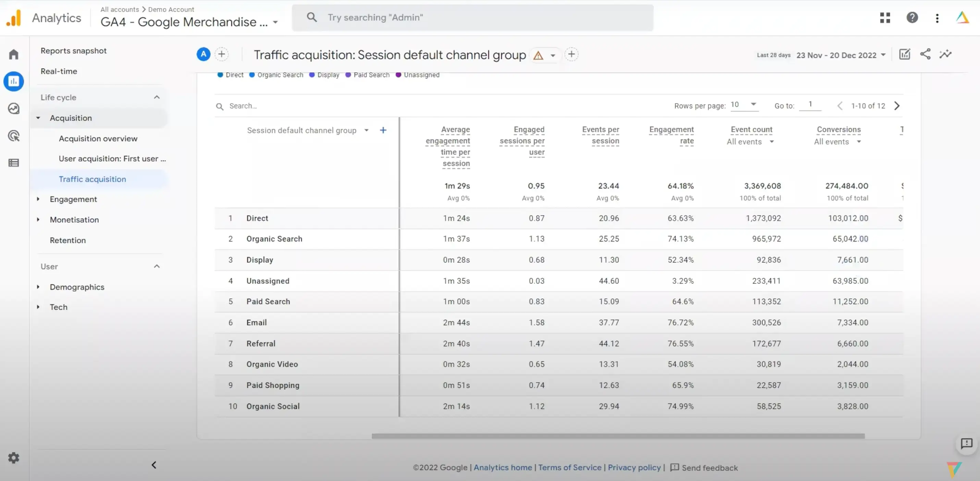Image resolution: width=980 pixels, height=481 pixels.
Task: Open the Advertising icon in left rail
Action: [14, 136]
